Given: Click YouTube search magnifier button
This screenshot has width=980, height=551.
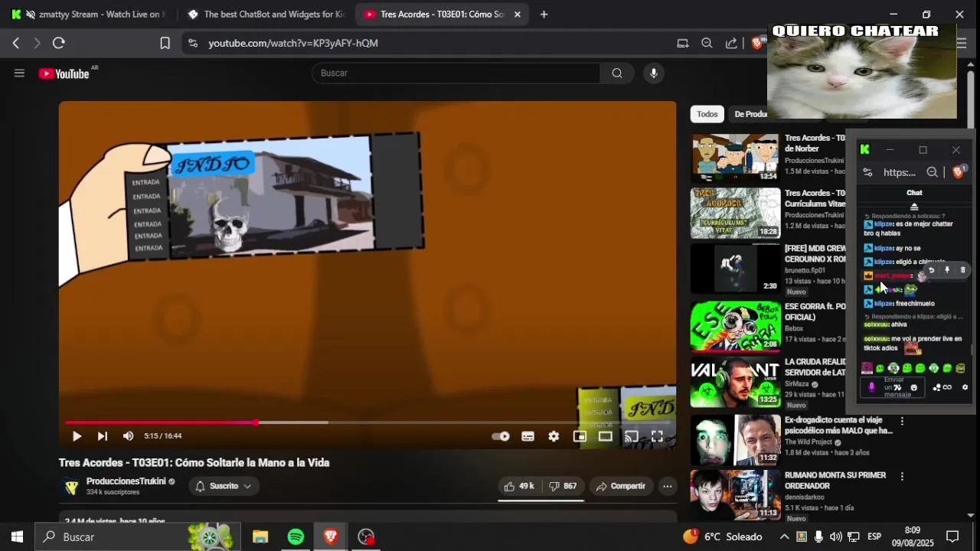Looking at the screenshot, I should click(617, 73).
